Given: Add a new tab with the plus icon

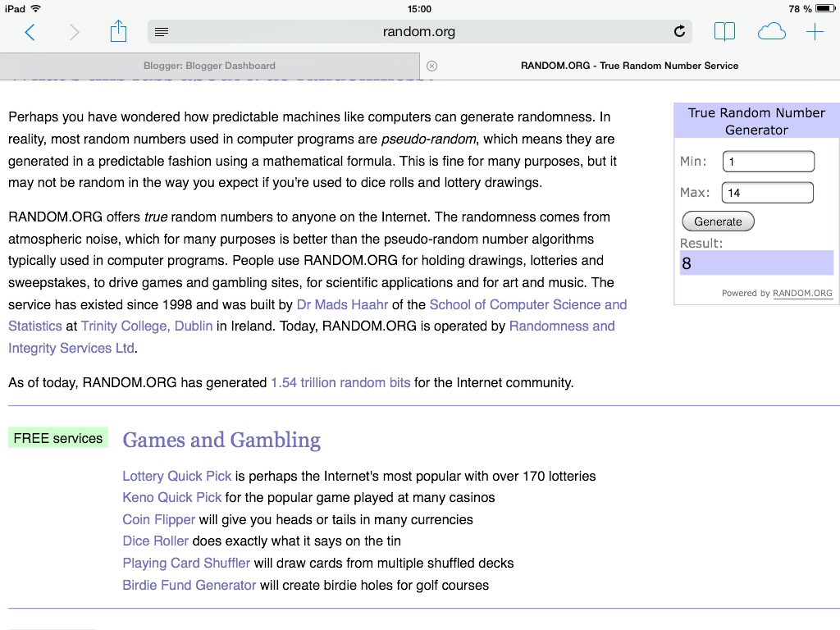Looking at the screenshot, I should click(815, 32).
